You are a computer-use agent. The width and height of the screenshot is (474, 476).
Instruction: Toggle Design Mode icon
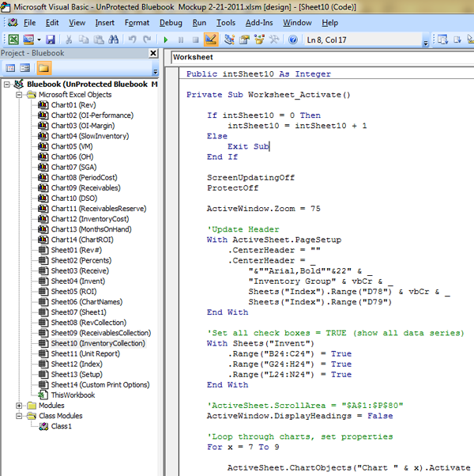pos(211,40)
